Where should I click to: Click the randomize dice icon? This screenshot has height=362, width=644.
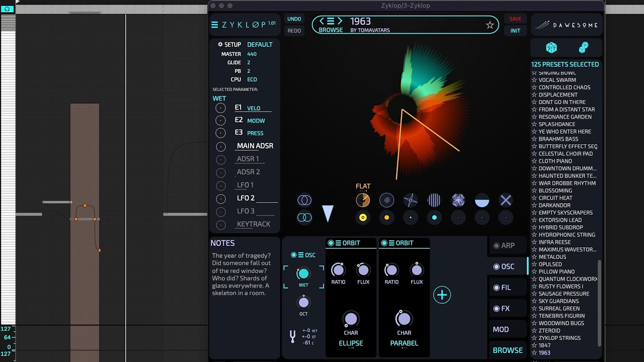click(551, 47)
